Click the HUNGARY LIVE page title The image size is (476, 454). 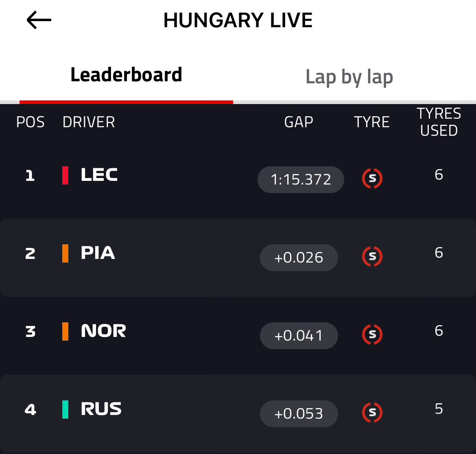(238, 20)
